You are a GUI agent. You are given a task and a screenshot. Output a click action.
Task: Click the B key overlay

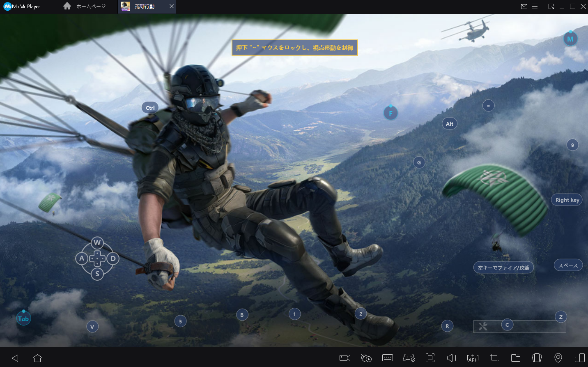[x=242, y=315]
